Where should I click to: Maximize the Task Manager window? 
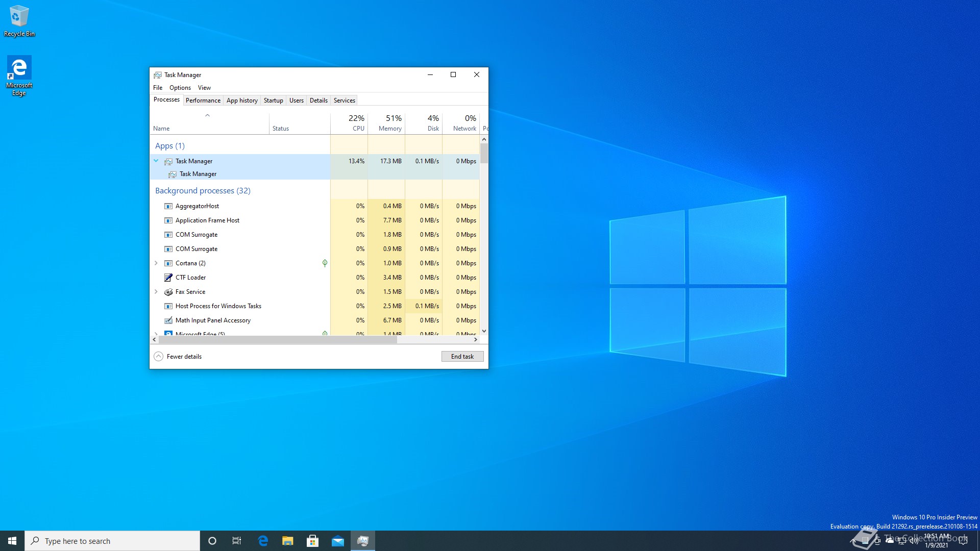(x=453, y=74)
